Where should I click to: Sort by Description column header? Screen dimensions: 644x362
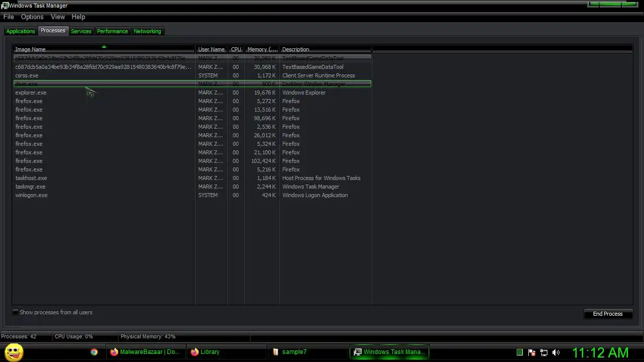[x=326, y=49]
